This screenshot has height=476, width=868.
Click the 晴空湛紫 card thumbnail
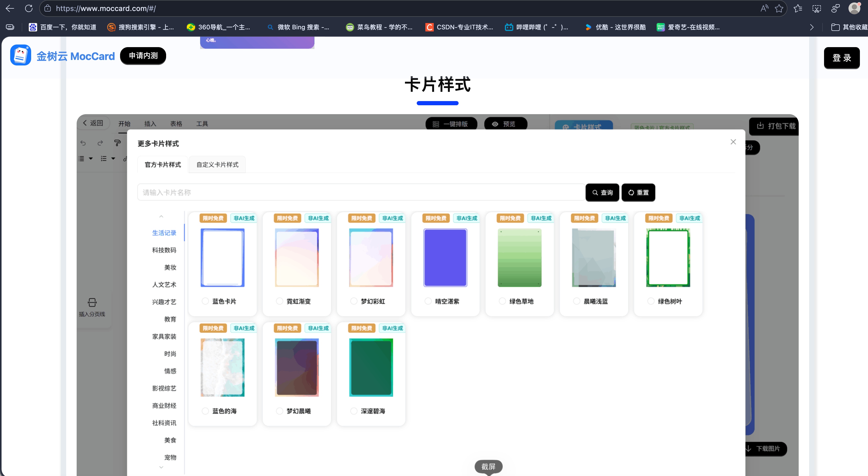(446, 257)
